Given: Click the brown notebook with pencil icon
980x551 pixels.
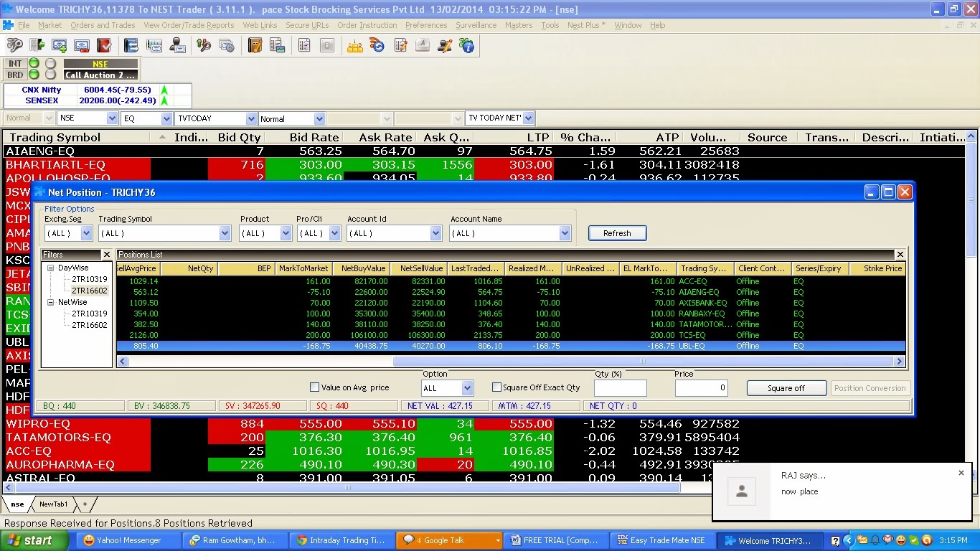Looking at the screenshot, I should click(255, 45).
